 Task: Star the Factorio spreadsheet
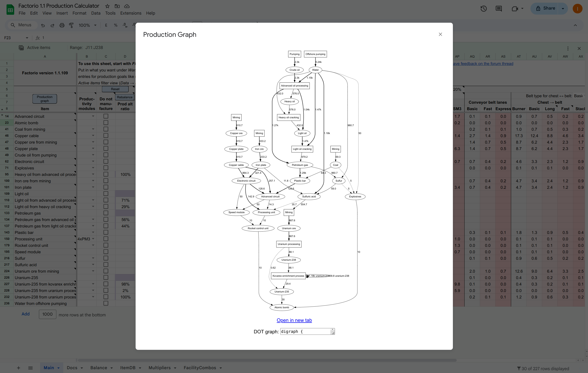point(107,6)
